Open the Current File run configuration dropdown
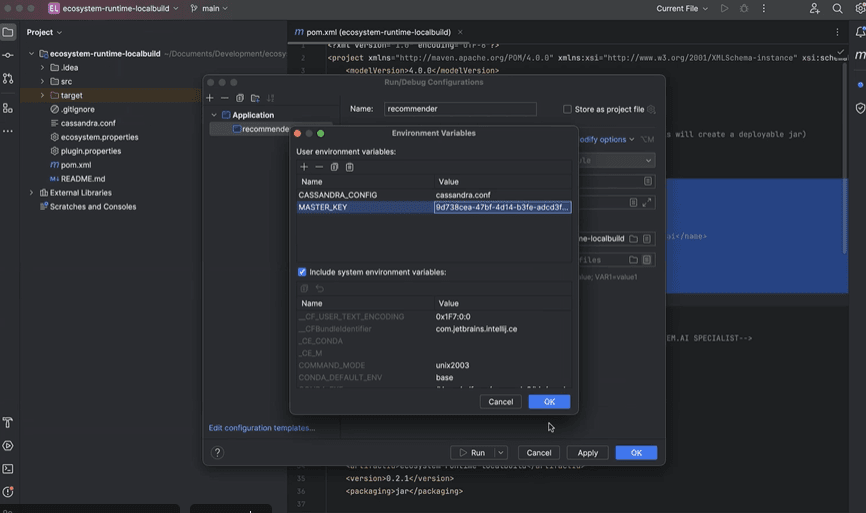The height and width of the screenshot is (513, 866). (x=682, y=8)
